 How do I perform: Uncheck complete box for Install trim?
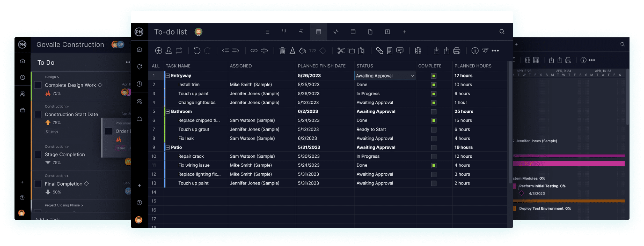pyautogui.click(x=434, y=85)
